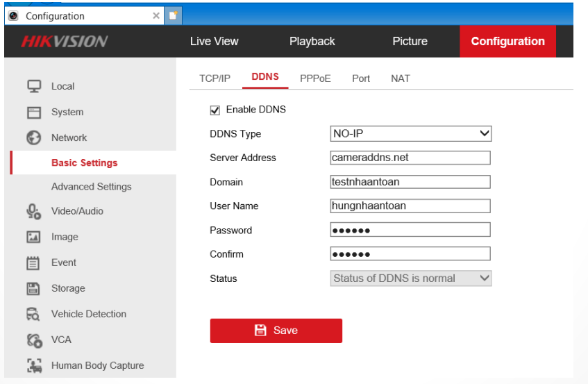This screenshot has width=588, height=384.
Task: Click the Configuration browser tab title
Action: (55, 16)
